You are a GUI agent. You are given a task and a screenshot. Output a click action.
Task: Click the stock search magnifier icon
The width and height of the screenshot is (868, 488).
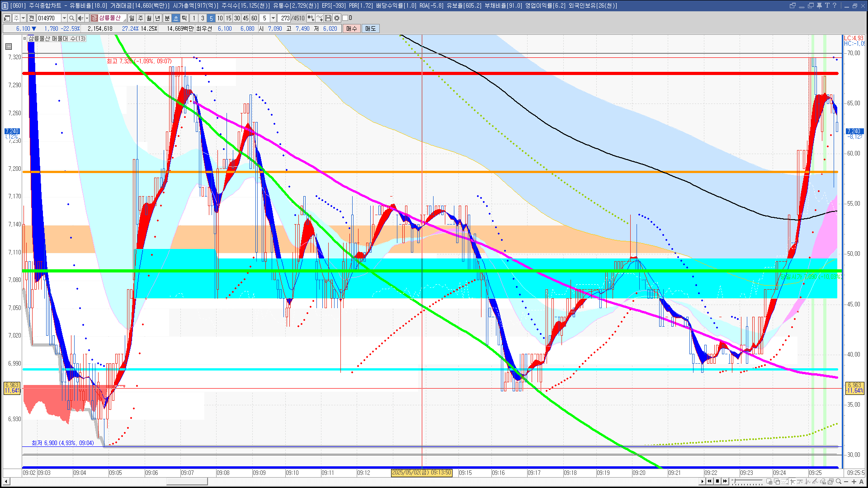pyautogui.click(x=71, y=18)
